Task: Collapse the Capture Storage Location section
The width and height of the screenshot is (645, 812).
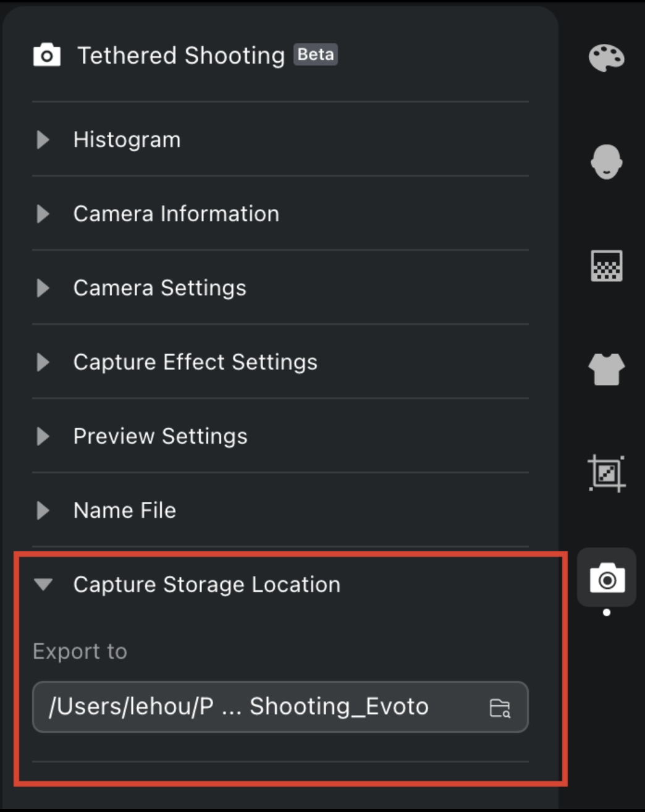Action: click(x=43, y=585)
